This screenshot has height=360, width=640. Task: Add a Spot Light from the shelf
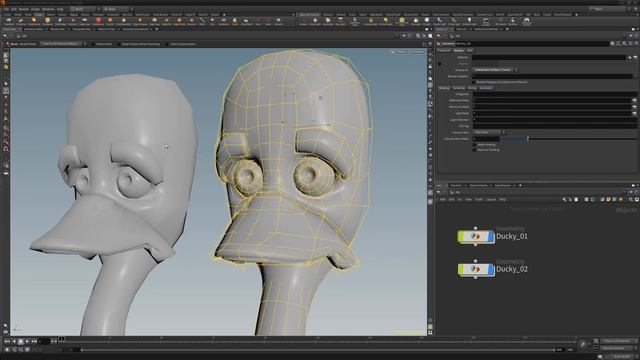click(327, 21)
